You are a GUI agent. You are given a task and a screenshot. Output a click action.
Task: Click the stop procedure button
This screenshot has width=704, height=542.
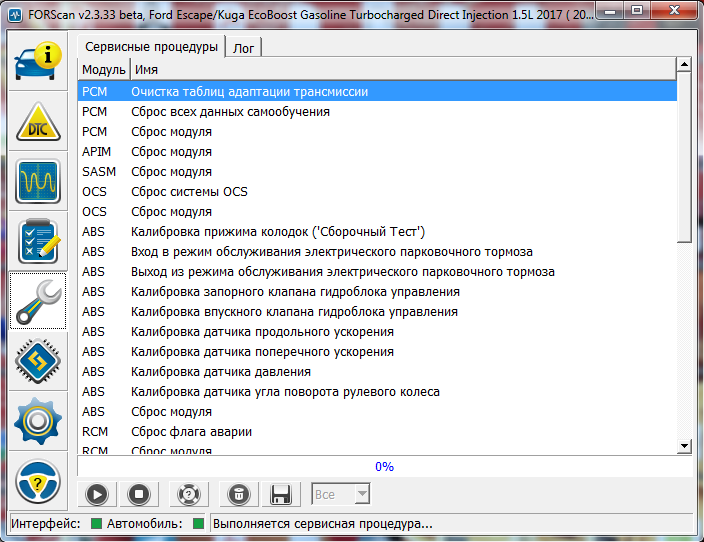(139, 494)
